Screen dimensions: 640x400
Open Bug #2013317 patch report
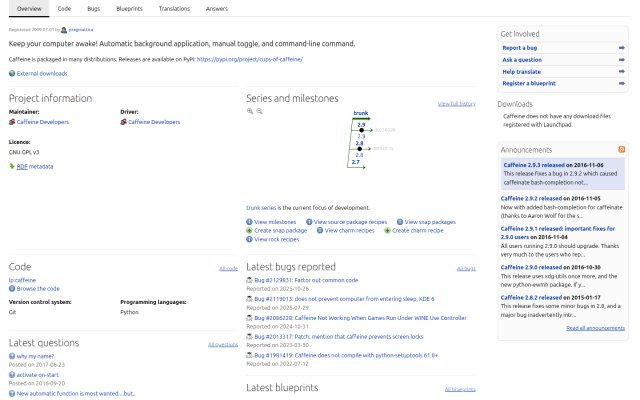point(338,337)
